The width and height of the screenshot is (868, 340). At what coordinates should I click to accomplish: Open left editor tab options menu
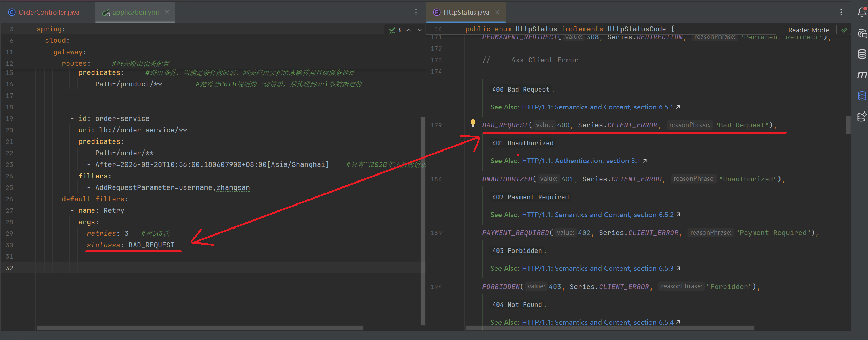pos(416,12)
